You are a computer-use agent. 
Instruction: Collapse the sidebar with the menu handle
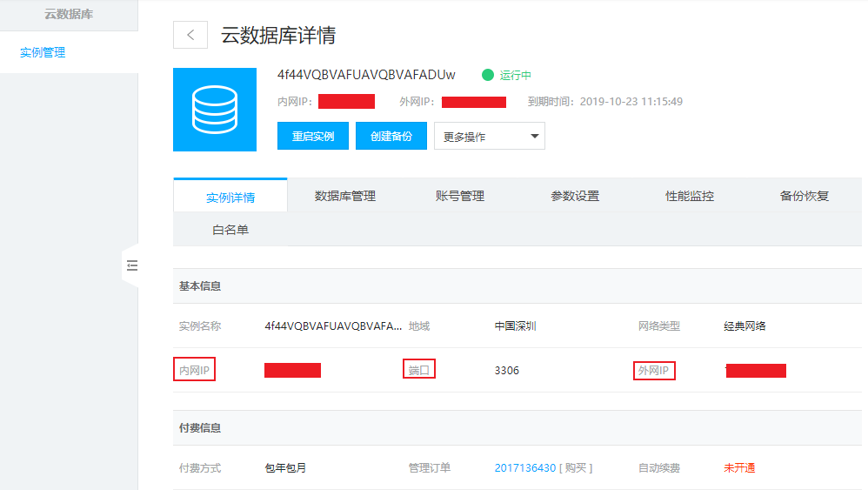[131, 265]
